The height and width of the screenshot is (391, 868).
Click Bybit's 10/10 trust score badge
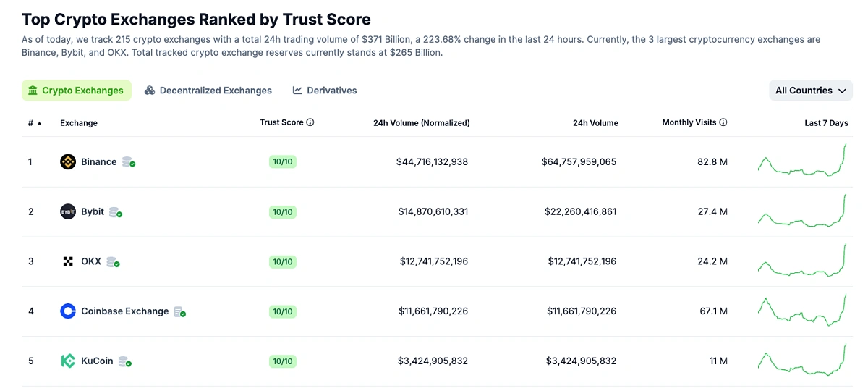tap(282, 211)
